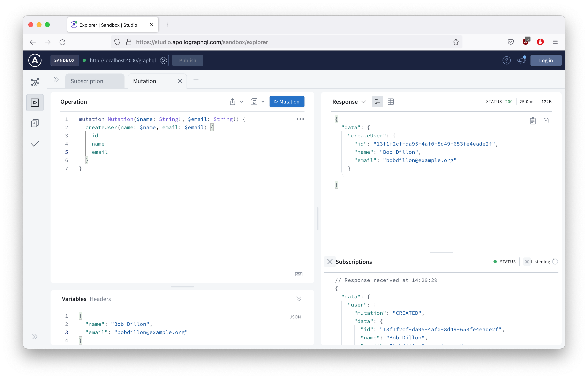The height and width of the screenshot is (379, 588).
Task: Open the Checks checkmark sidebar icon
Action: (x=35, y=144)
